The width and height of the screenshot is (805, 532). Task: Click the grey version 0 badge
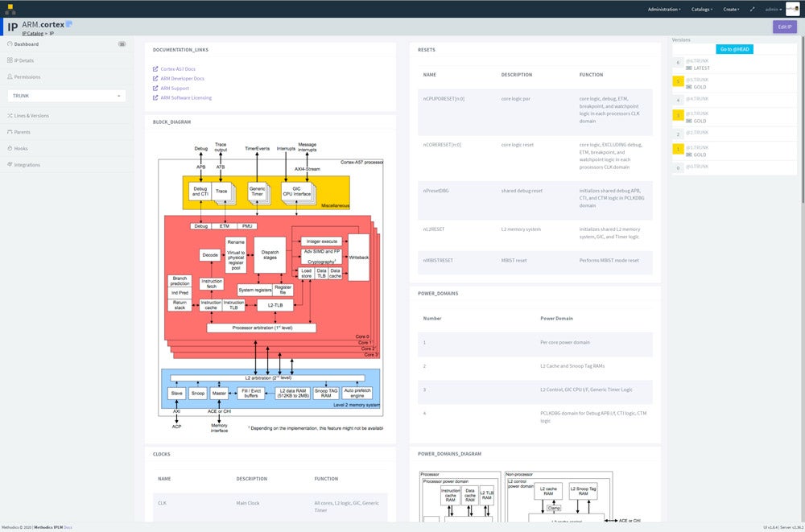pyautogui.click(x=678, y=168)
